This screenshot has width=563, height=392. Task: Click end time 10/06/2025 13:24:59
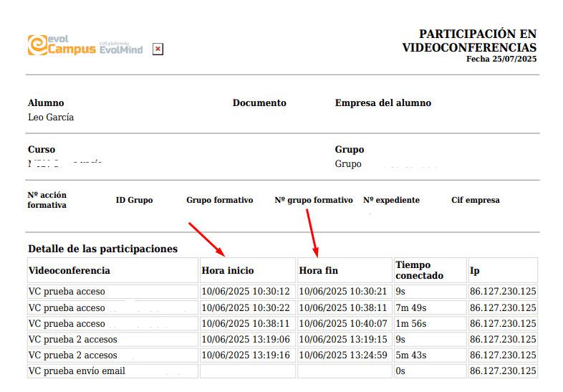point(342,355)
